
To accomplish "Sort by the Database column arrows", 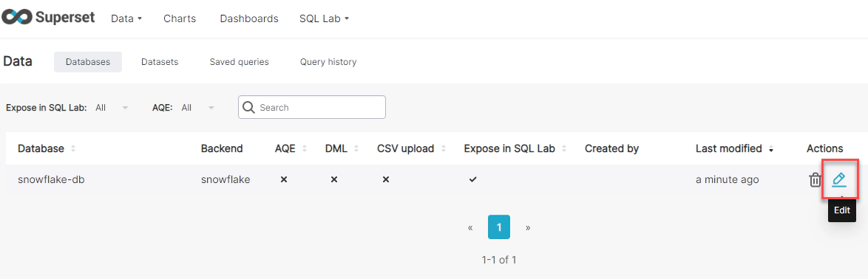I will coord(74,148).
